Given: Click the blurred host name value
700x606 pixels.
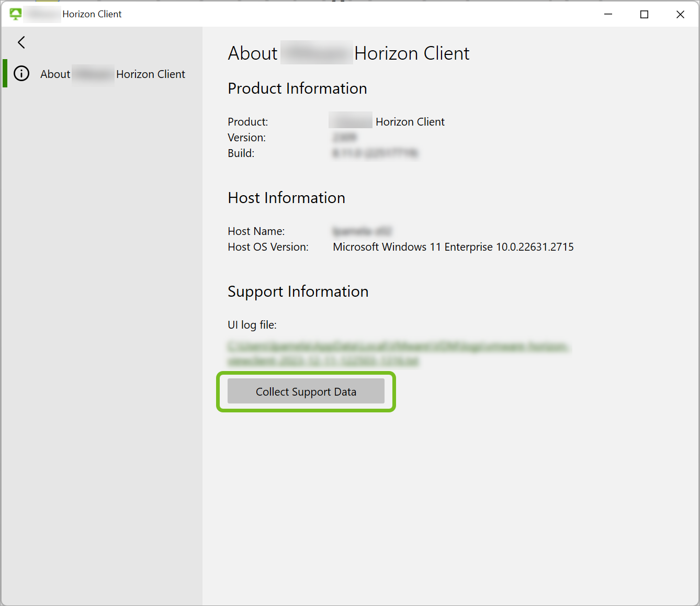Looking at the screenshot, I should pyautogui.click(x=362, y=231).
